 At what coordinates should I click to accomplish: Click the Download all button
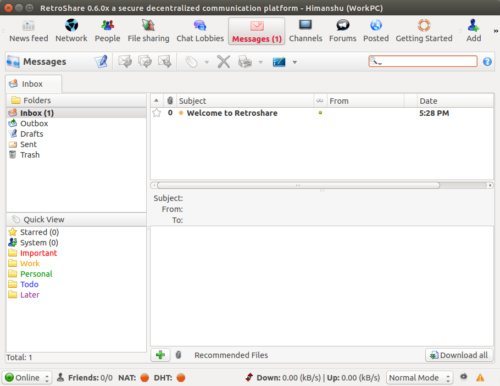pos(459,355)
